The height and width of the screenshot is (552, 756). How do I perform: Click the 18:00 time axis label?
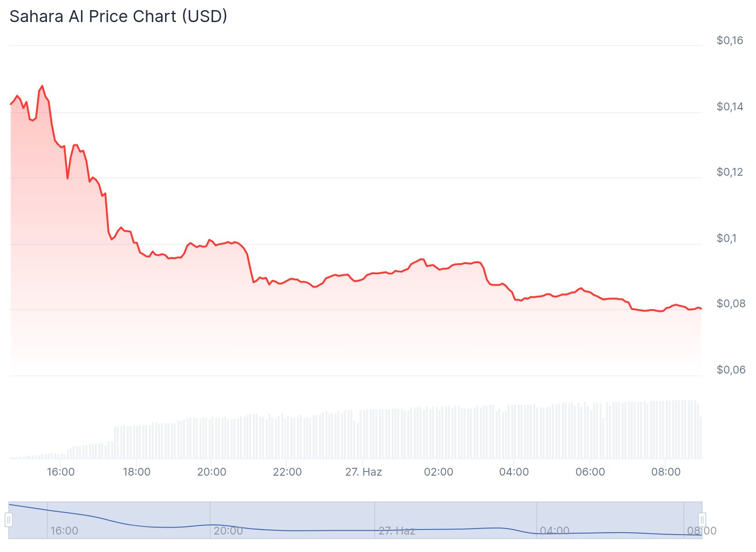137,472
